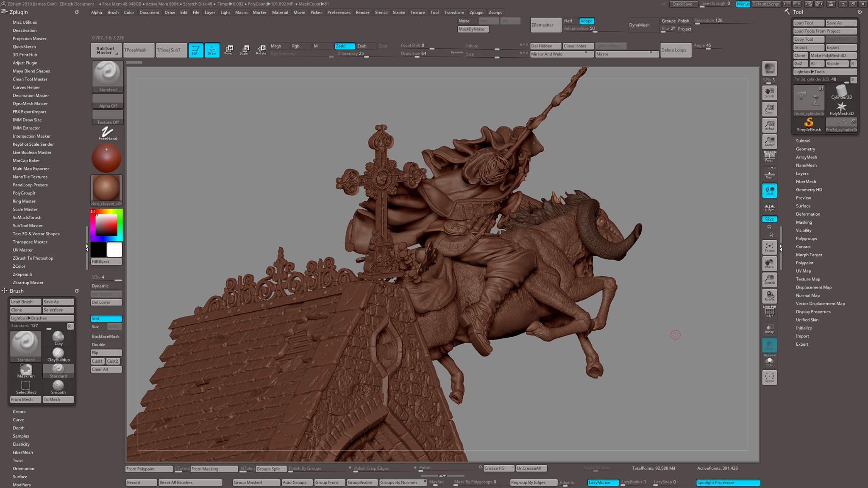Viewport: 868px width, 488px height.
Task: Open the red material sphere picker
Action: tap(106, 158)
